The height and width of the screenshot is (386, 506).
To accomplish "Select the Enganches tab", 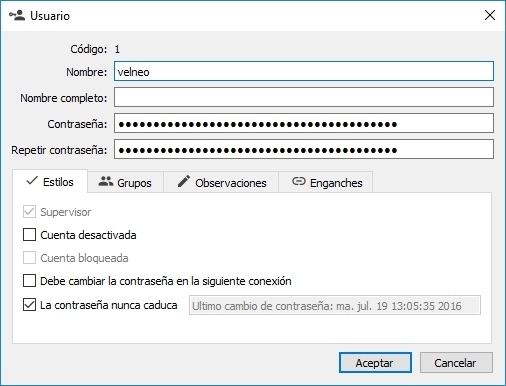I will [326, 182].
